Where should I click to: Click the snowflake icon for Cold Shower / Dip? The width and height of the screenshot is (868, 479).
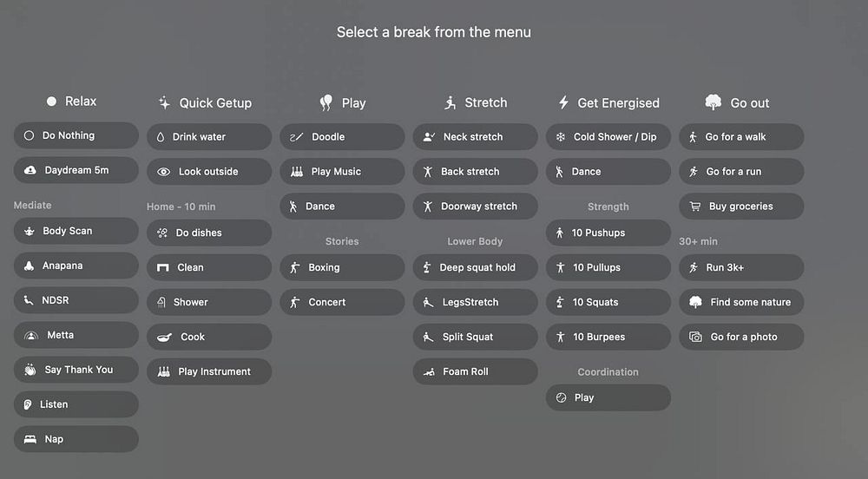[561, 137]
